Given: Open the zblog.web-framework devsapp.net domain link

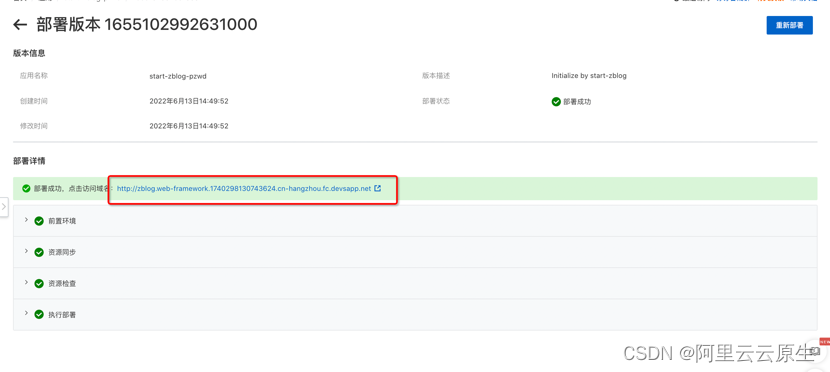Looking at the screenshot, I should (x=244, y=188).
